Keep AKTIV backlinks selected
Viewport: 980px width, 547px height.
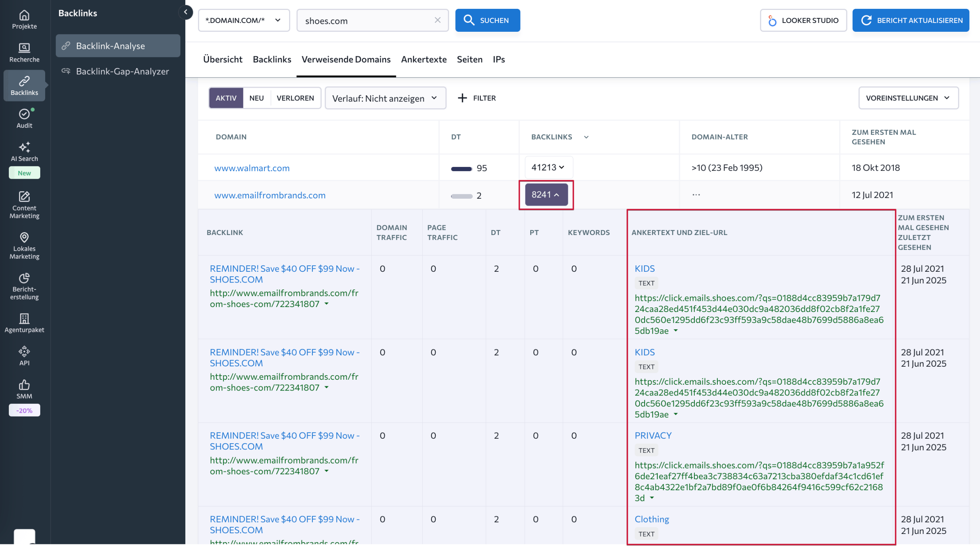[226, 98]
